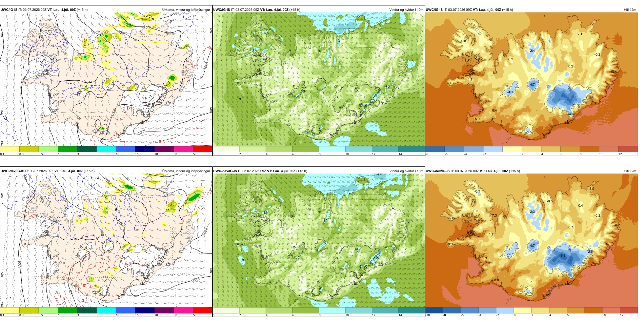Image resolution: width=644 pixels, height=322 pixels.
Task: Pick the red 50 swatch in top precipitation legend
Action: coord(202,149)
